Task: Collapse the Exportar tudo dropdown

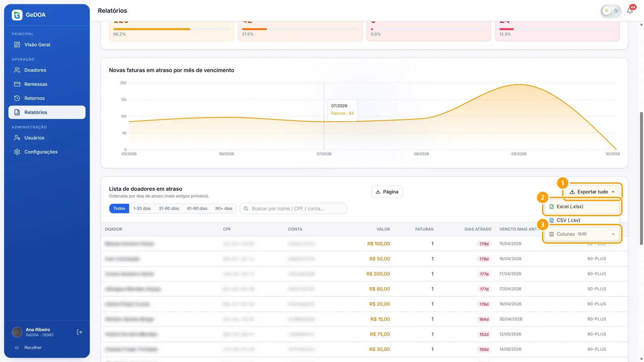Action: tap(592, 192)
